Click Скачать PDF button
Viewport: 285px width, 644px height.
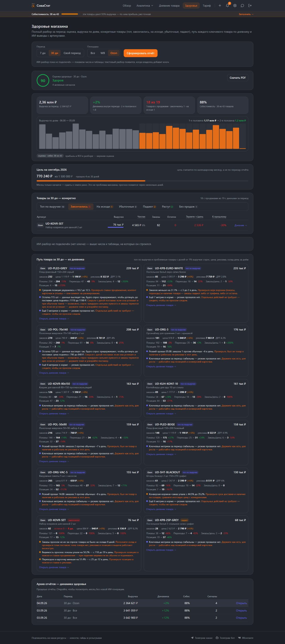tap(237, 78)
